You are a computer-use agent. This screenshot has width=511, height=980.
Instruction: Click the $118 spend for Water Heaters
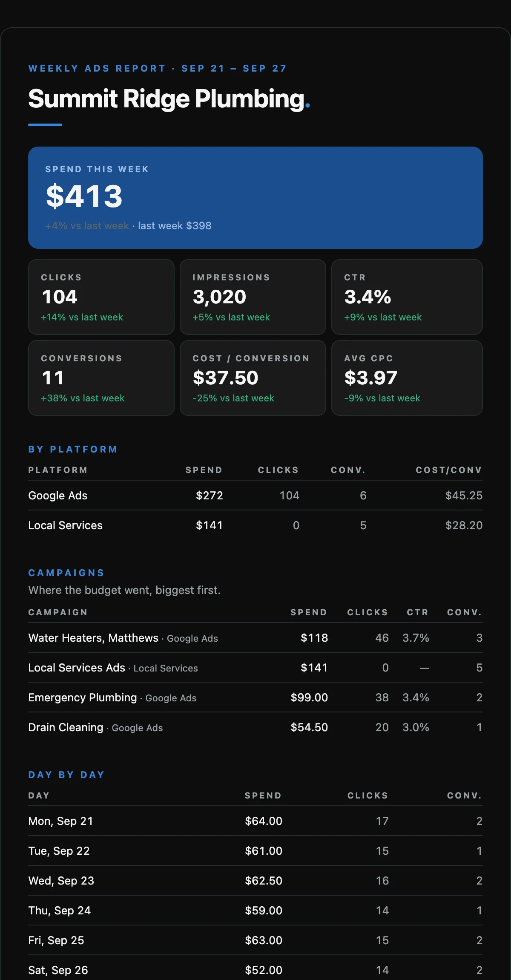(x=314, y=638)
